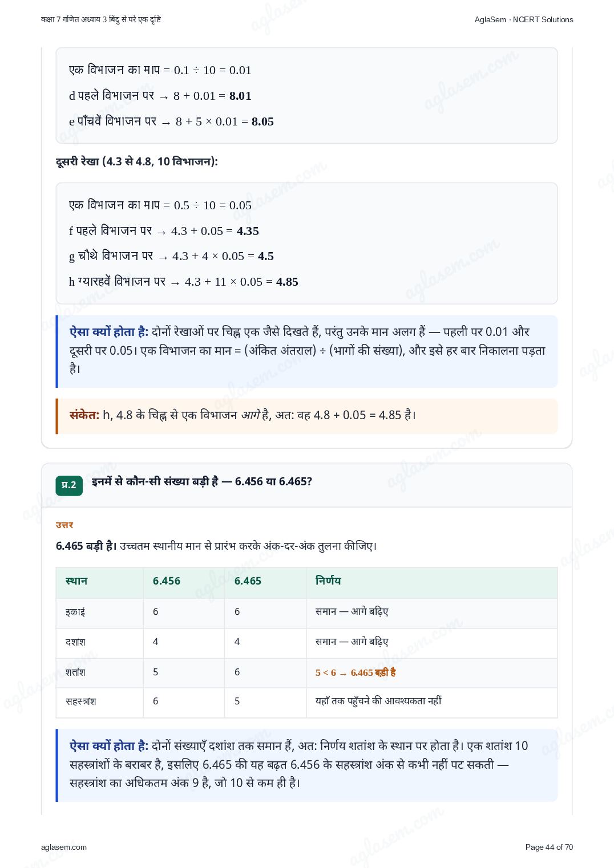Click the green प्र.2 question badge
The height and width of the screenshot is (868, 614).
tap(69, 485)
